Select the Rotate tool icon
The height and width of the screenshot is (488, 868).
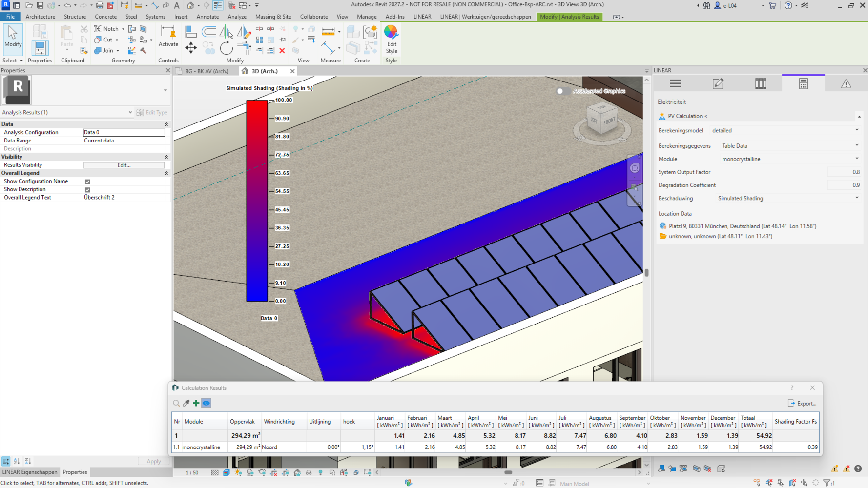[226, 48]
